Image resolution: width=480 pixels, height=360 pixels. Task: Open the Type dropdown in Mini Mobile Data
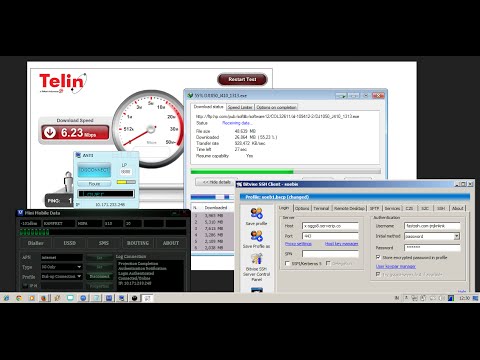tap(79, 267)
